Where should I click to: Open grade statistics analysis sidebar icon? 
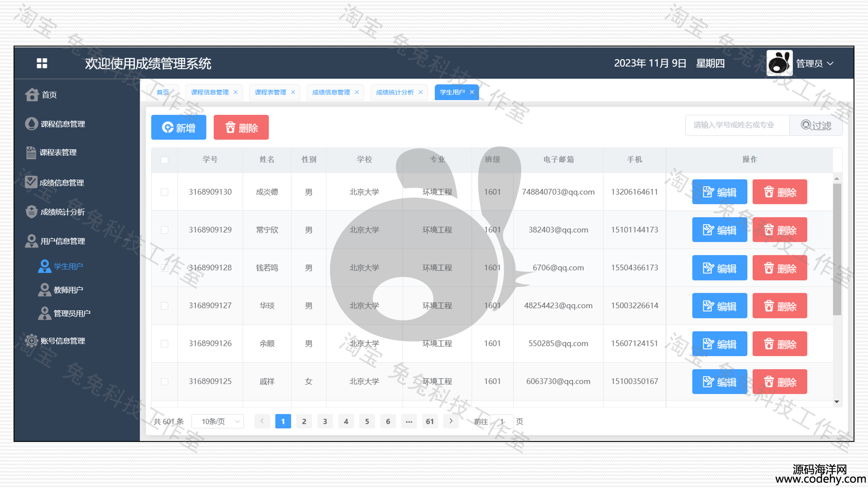click(x=31, y=212)
